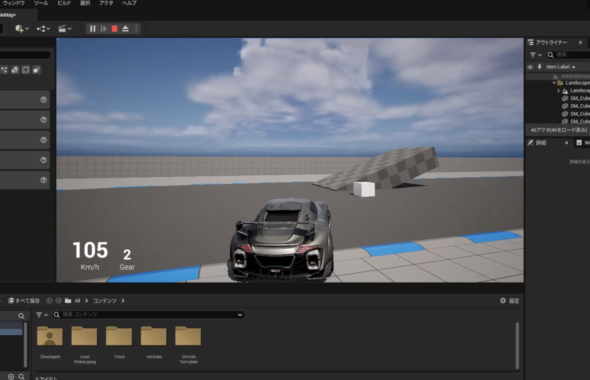Open the ヘルプ menu

tap(129, 3)
